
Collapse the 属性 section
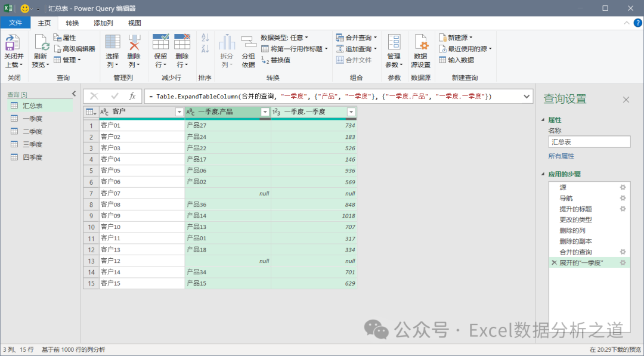pyautogui.click(x=543, y=120)
